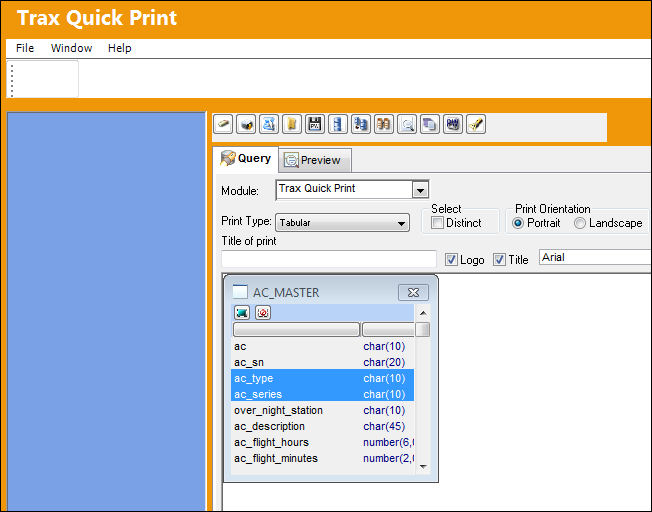Click the second column header in AC_MASTER
Image resolution: width=652 pixels, height=512 pixels.
click(388, 329)
